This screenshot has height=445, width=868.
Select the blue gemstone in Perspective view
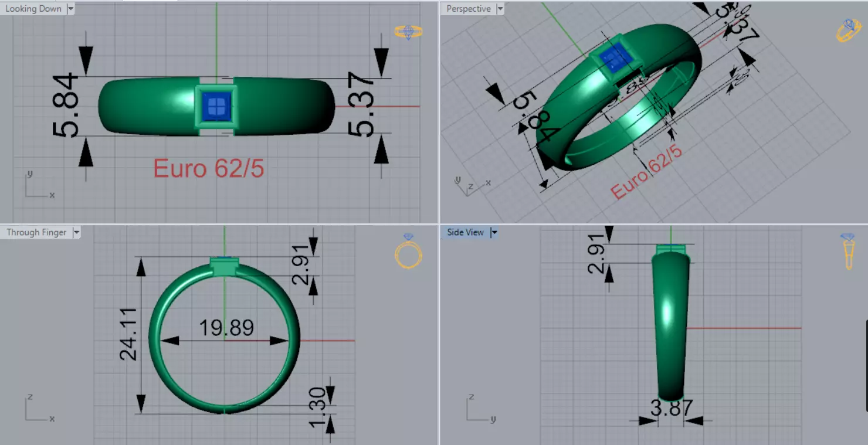(x=615, y=58)
